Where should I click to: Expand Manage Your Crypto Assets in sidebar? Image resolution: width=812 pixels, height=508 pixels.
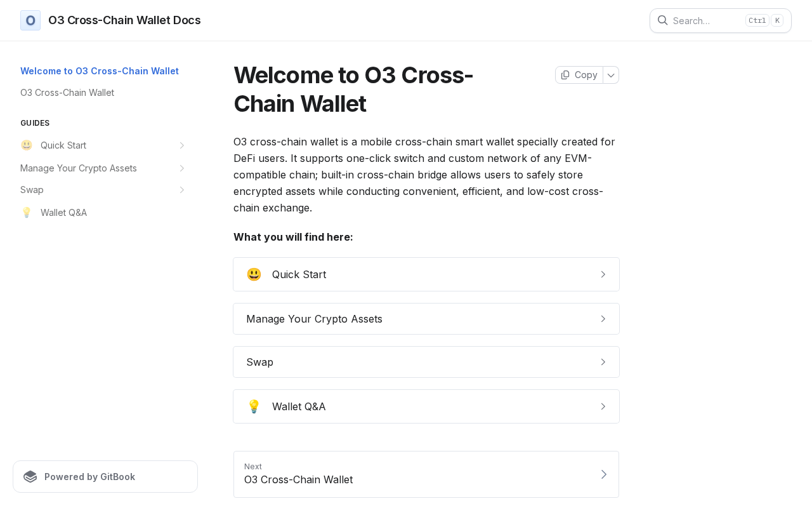182,168
